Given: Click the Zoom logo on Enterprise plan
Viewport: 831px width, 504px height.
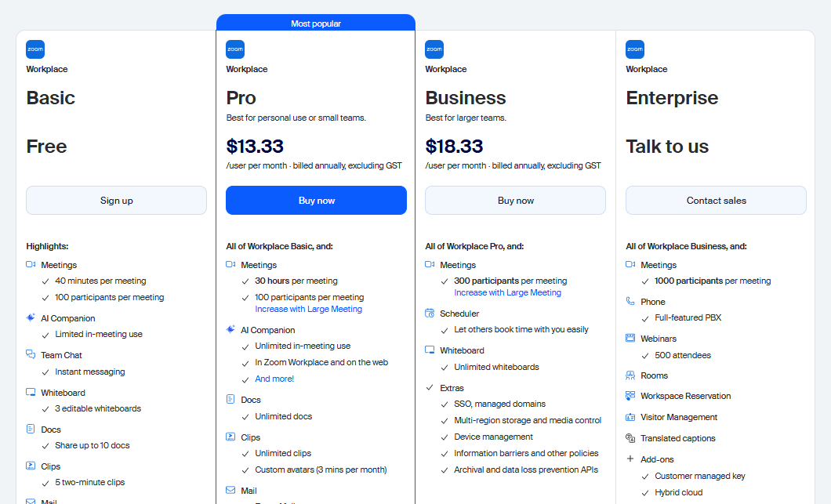Looking at the screenshot, I should [635, 49].
